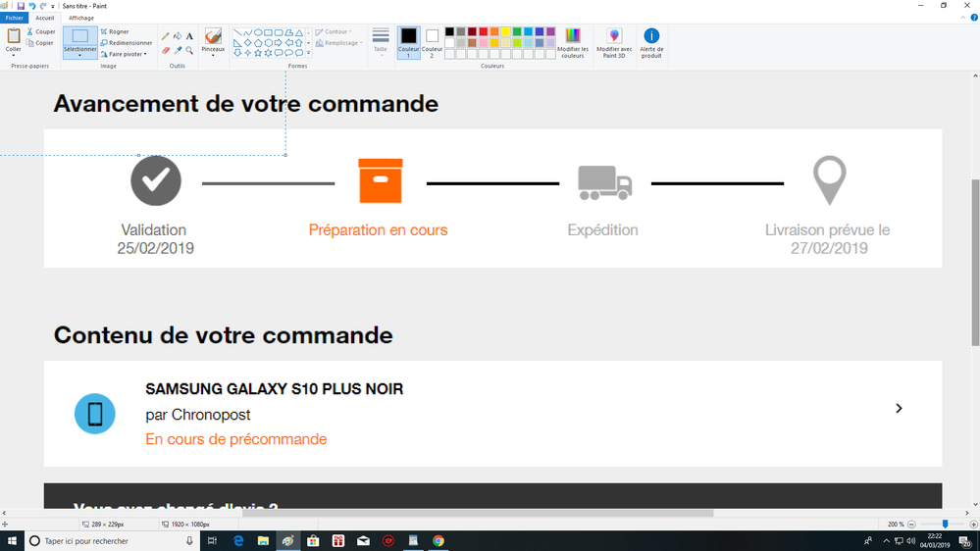Click the zoom slider handle
The width and height of the screenshot is (980, 551).
point(945,525)
